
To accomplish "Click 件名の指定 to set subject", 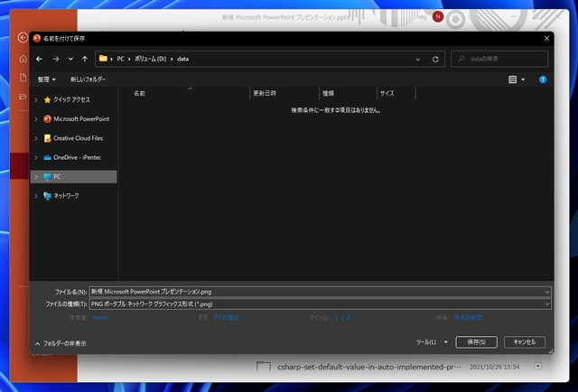I will click(468, 318).
